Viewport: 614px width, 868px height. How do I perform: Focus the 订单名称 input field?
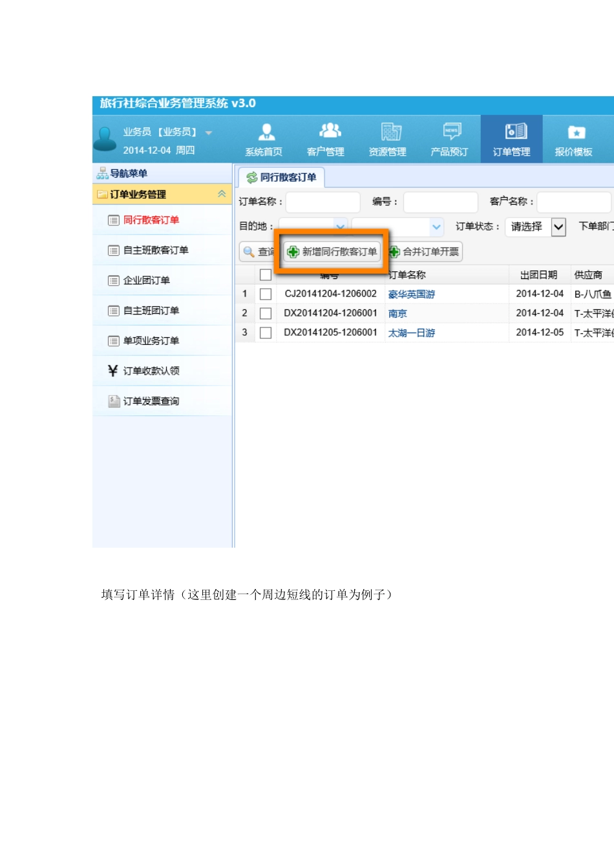pyautogui.click(x=323, y=202)
